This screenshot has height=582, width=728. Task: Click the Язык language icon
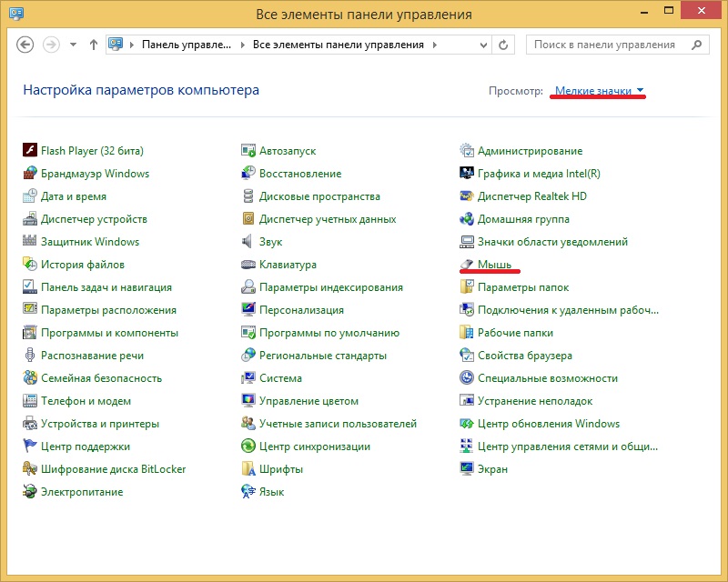tap(248, 491)
